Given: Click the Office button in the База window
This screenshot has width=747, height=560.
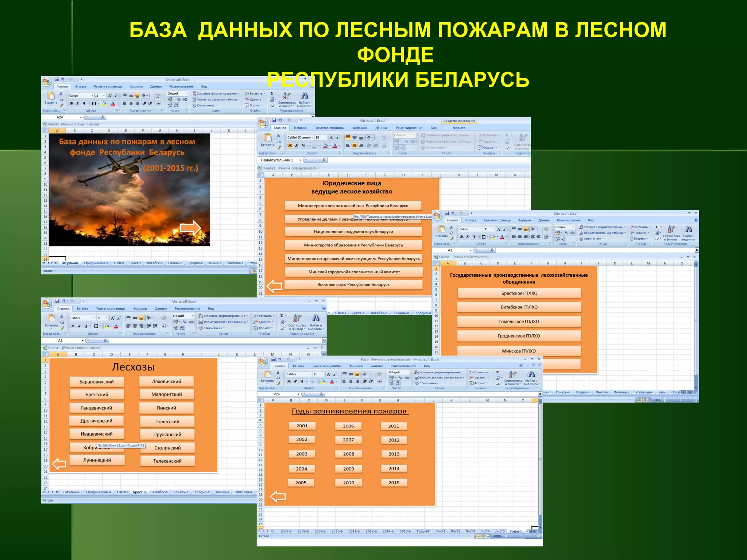Looking at the screenshot, I should click(x=263, y=362).
